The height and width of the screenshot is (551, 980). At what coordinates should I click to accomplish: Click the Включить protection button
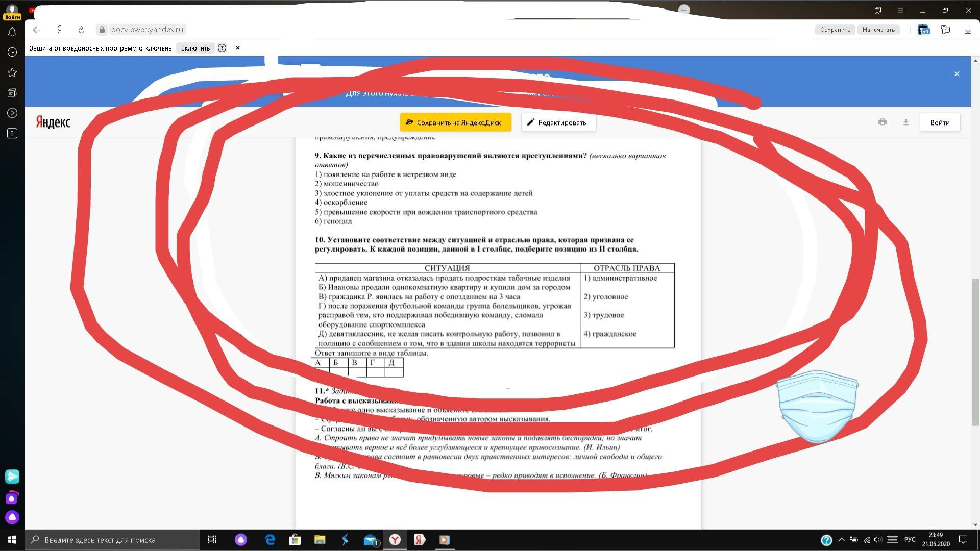pos(195,48)
